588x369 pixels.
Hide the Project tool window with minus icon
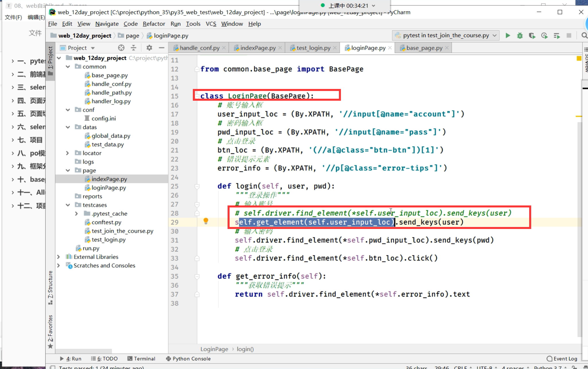[x=162, y=48]
